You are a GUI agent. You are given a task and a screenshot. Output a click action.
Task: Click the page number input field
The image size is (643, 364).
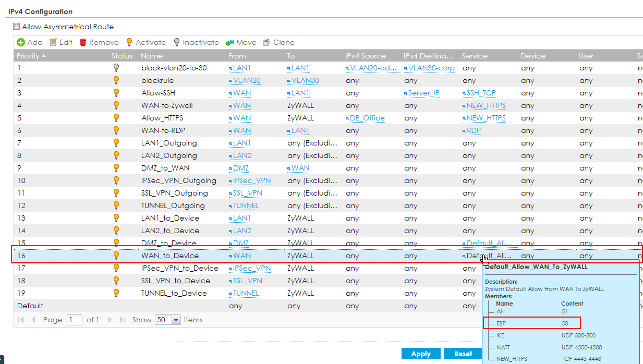[74, 320]
